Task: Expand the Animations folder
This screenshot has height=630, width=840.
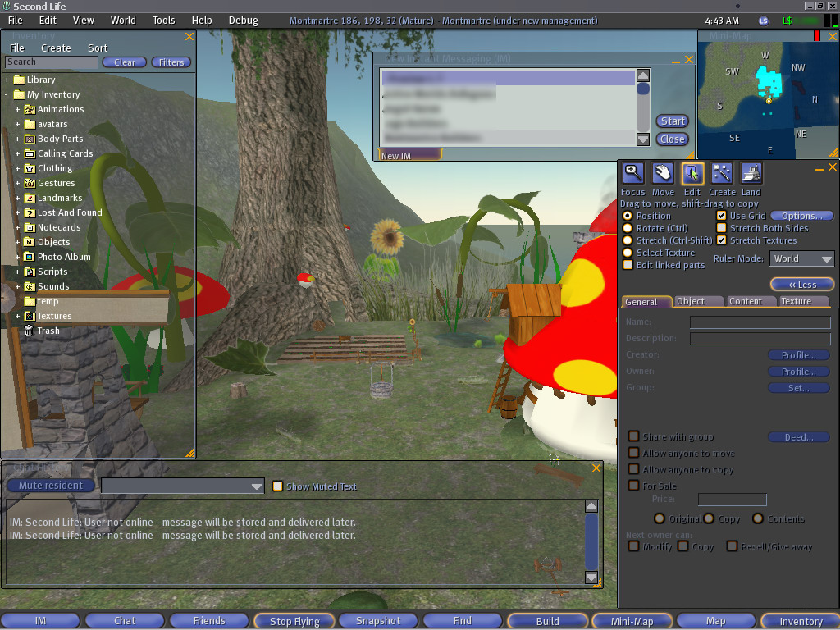Action: click(x=18, y=109)
